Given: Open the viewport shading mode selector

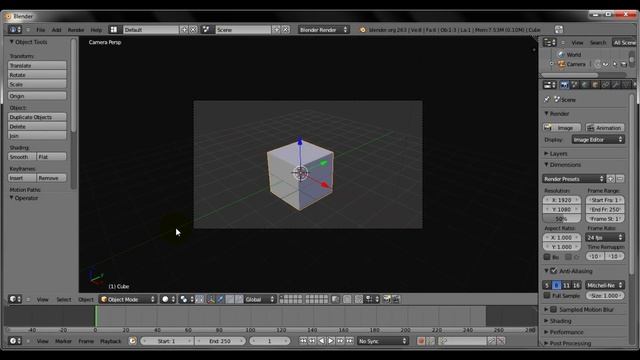Looking at the screenshot, I should [x=168, y=299].
